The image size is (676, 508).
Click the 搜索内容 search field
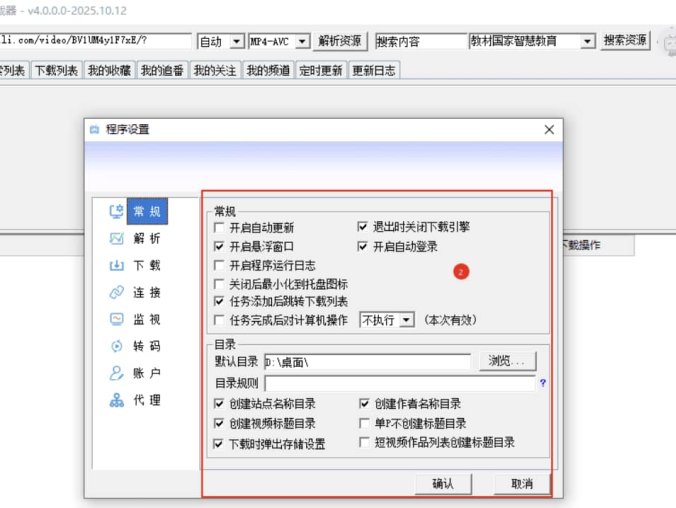point(421,41)
